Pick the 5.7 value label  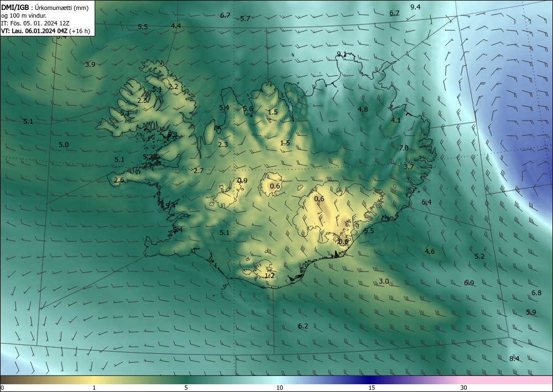(245, 19)
